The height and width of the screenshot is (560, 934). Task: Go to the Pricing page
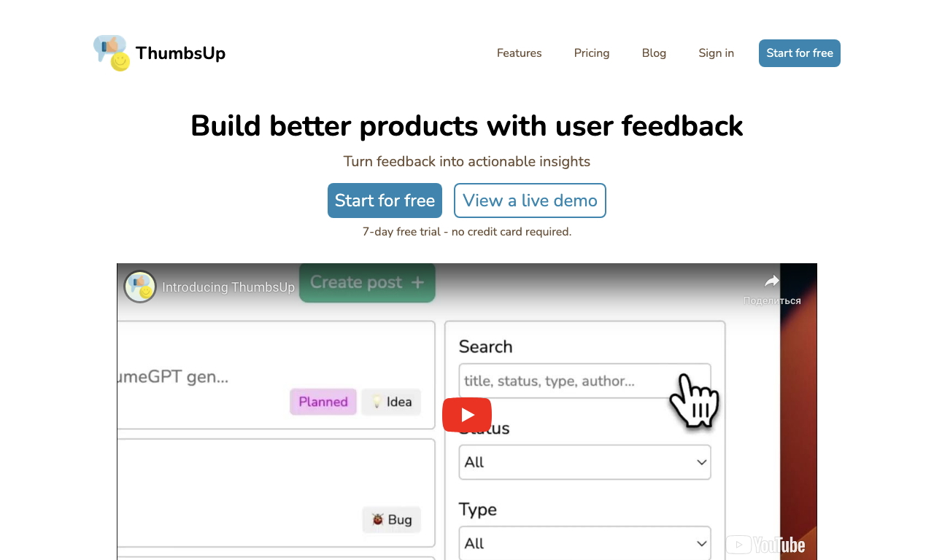[x=592, y=53]
